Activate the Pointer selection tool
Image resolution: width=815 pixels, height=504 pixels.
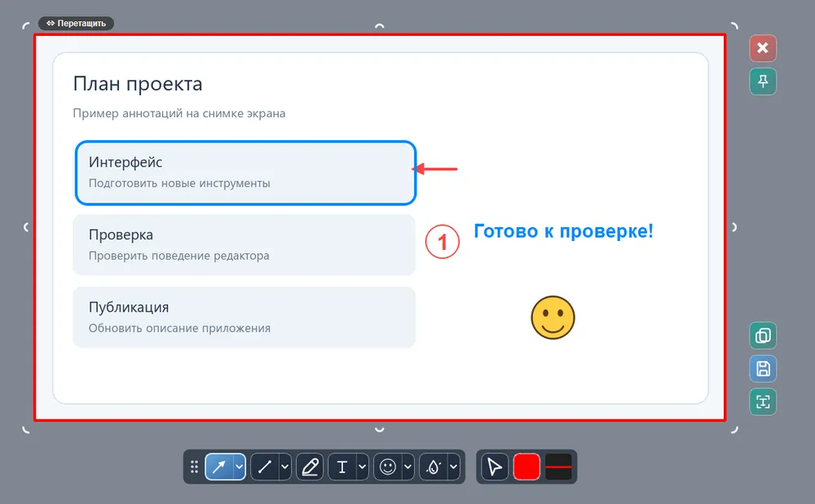click(495, 467)
